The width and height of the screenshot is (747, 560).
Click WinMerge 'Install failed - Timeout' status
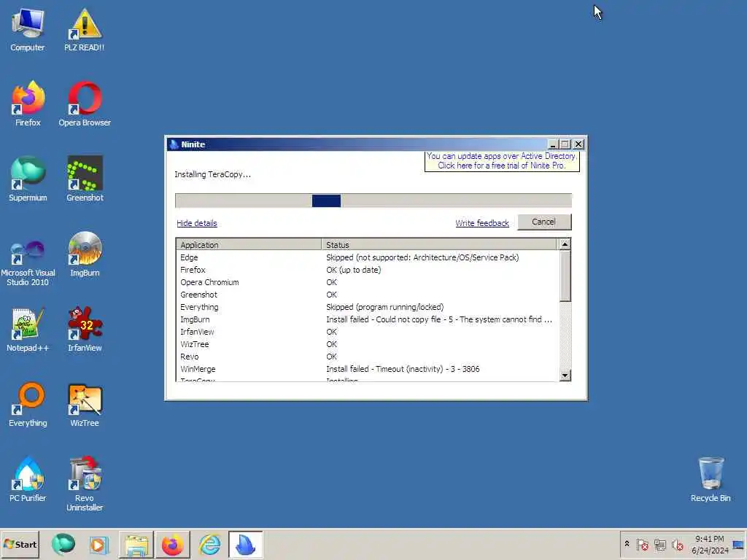click(x=403, y=368)
